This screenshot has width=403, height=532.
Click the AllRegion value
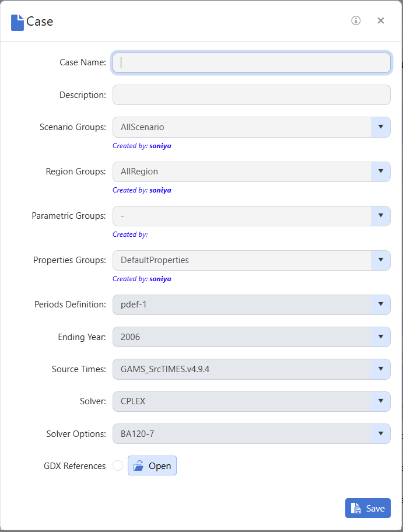point(139,171)
